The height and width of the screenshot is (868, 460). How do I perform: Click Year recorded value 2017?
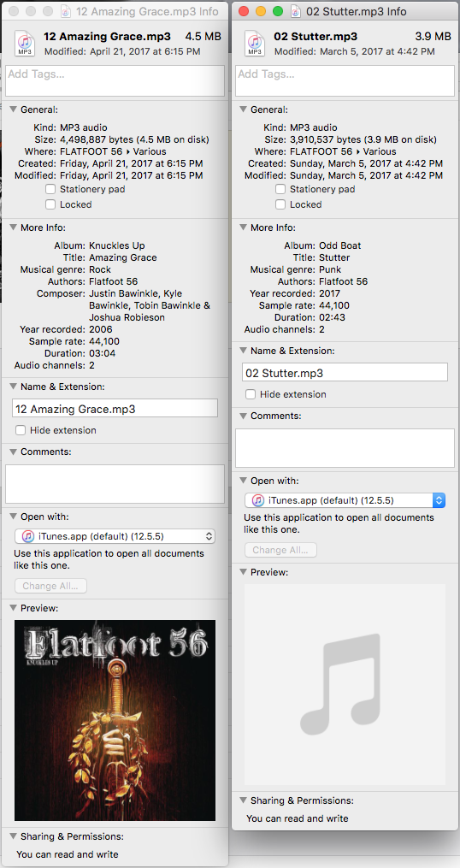coord(329,293)
